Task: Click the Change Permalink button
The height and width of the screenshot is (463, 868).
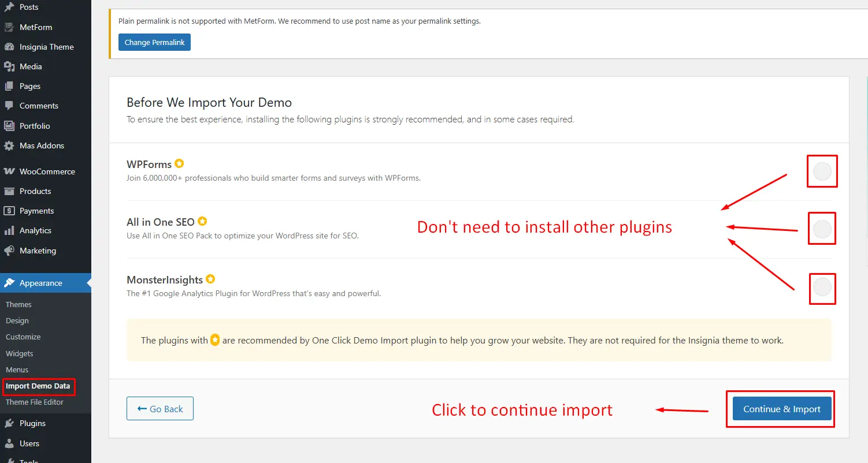Action: pyautogui.click(x=154, y=42)
